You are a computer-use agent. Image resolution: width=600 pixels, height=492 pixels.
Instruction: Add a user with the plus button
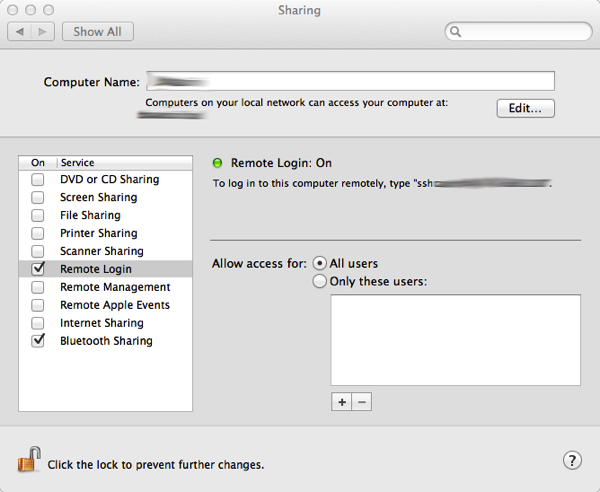point(342,402)
